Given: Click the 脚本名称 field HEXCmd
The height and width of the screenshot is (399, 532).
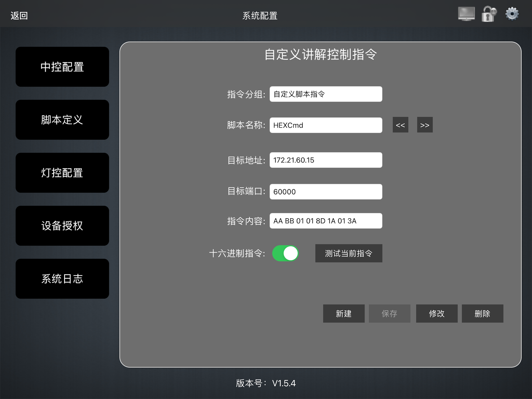Looking at the screenshot, I should [x=326, y=125].
